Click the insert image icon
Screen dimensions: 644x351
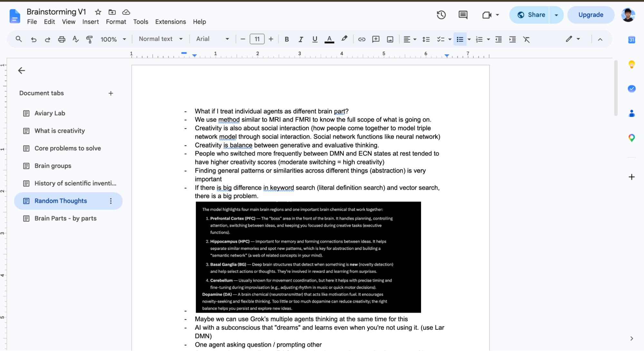point(390,39)
